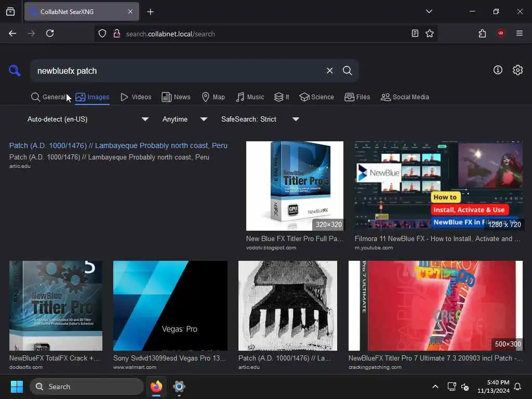Viewport: 532px width, 399px height.
Task: Open the NewBlueFX TotalFX Crack thumbnail
Action: pos(56,305)
